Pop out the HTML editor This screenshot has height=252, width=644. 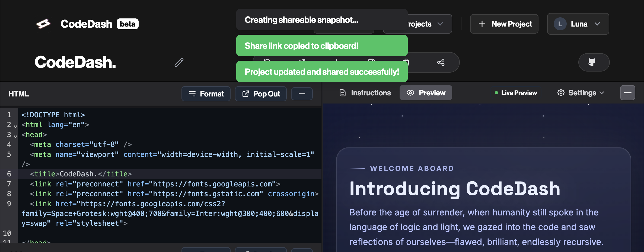point(260,94)
